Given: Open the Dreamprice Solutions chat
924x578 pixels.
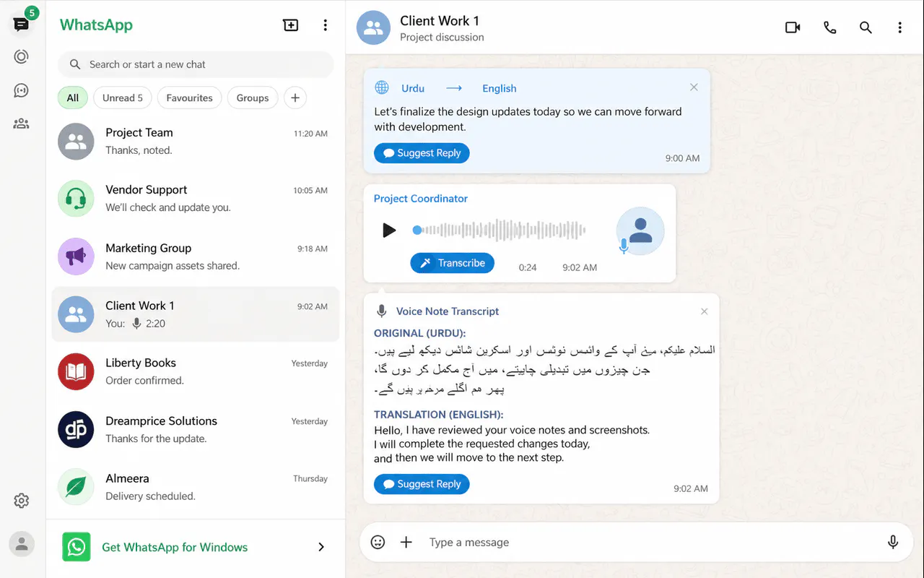Looking at the screenshot, I should tap(196, 429).
